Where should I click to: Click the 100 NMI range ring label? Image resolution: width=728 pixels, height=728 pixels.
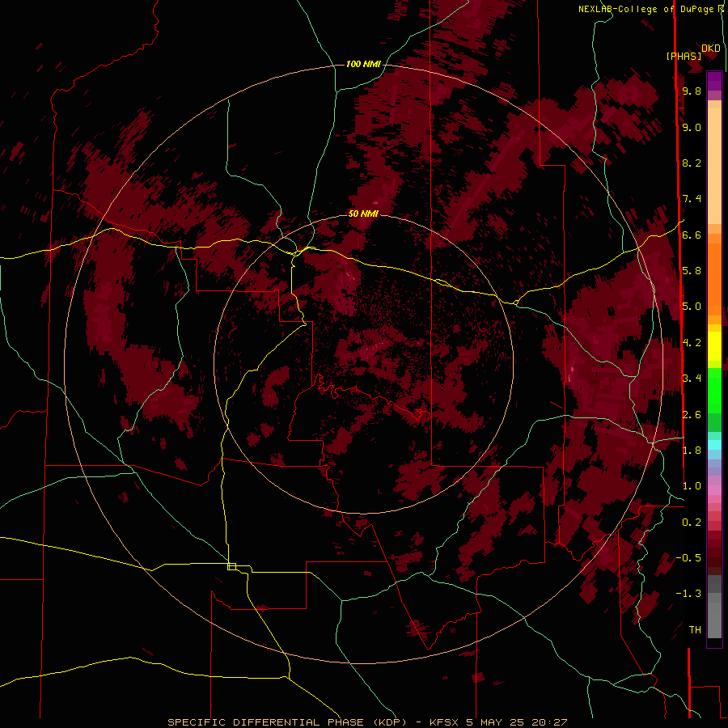[x=363, y=64]
